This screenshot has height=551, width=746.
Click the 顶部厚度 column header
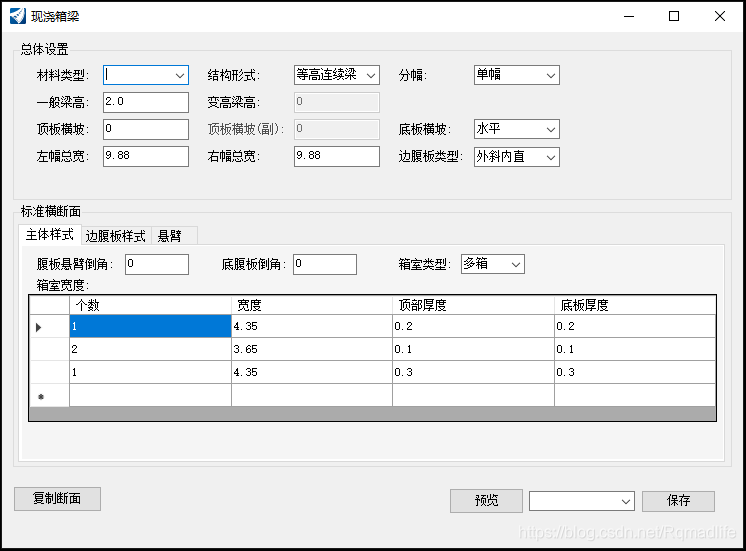[x=473, y=305]
